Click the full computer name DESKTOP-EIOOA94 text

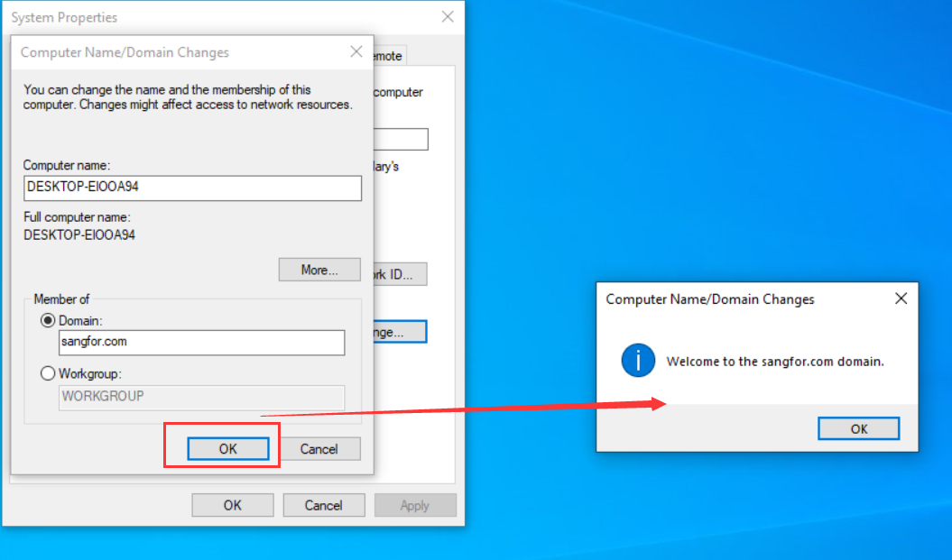[79, 235]
